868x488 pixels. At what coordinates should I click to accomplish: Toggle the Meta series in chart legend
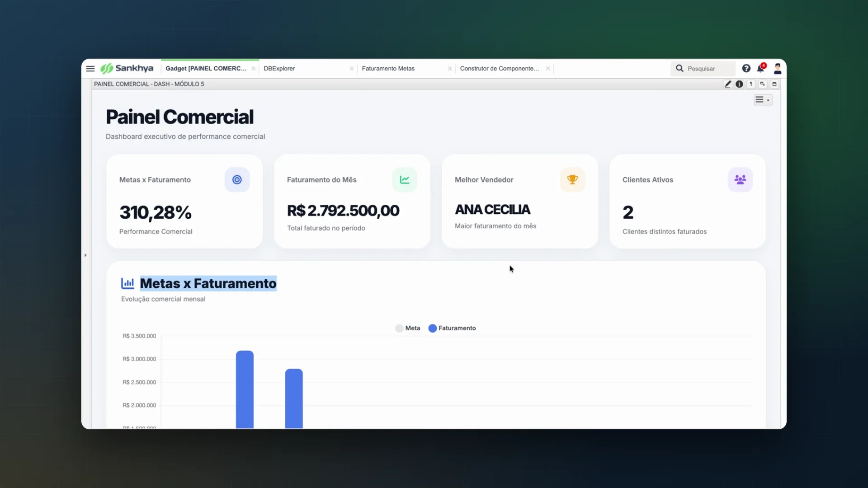(408, 328)
